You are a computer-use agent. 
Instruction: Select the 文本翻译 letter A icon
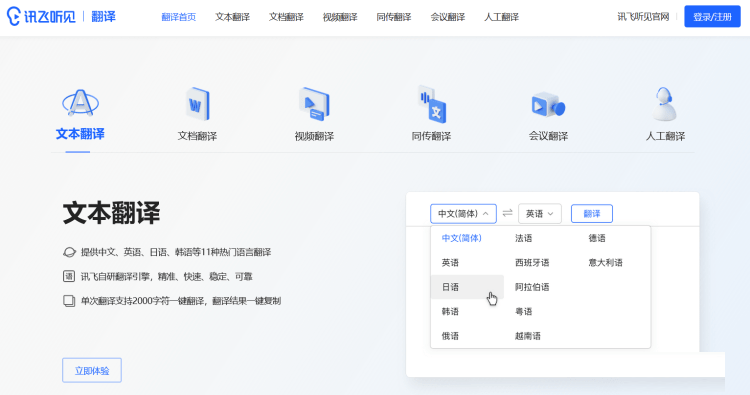pos(80,103)
